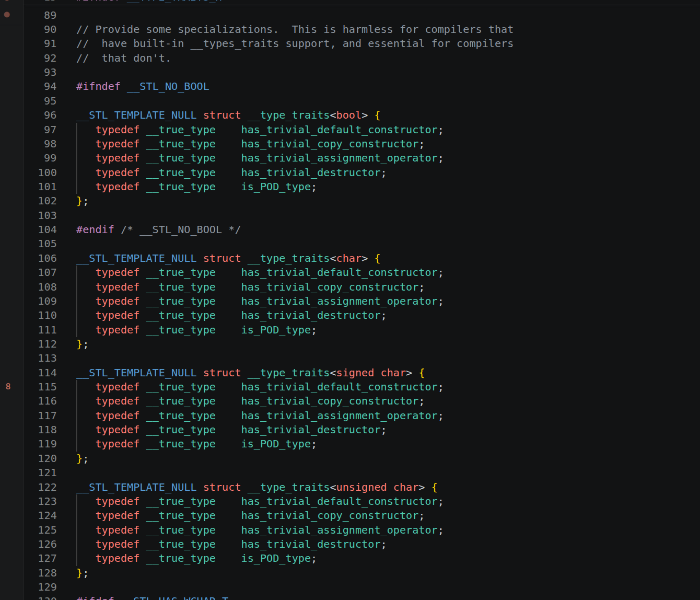Click line number 90 in the gutter

tap(50, 29)
